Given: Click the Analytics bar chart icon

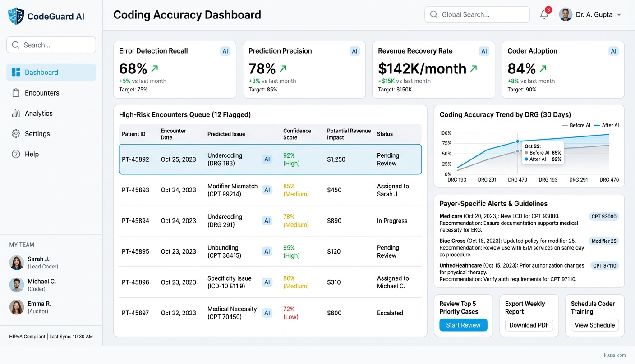Looking at the screenshot, I should (x=16, y=114).
